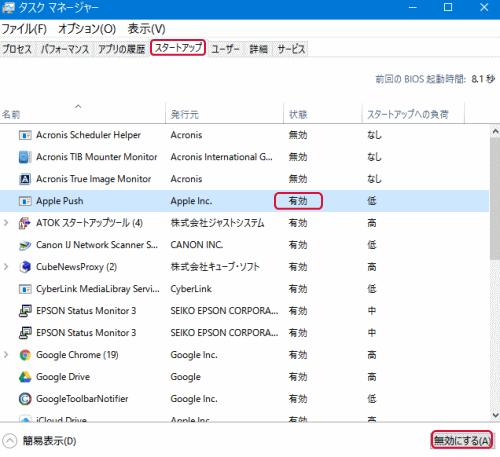
Task: Expand the CubeNewsProxy (2) group
Action: point(6,267)
